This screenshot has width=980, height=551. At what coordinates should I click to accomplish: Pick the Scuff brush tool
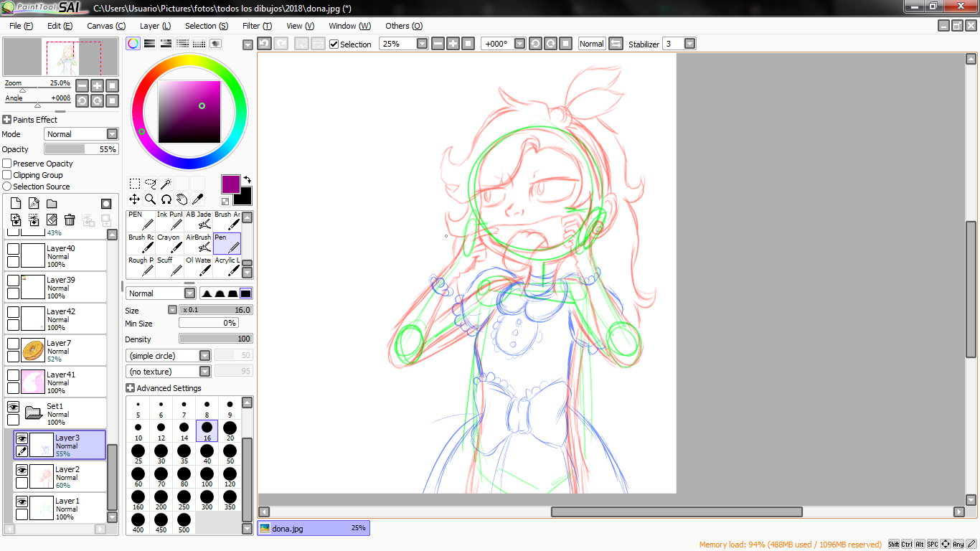point(169,267)
